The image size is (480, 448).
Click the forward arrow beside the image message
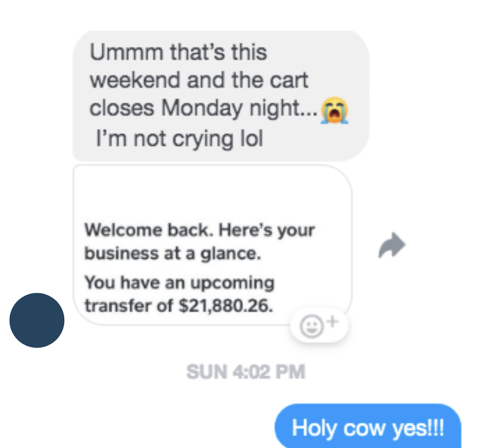tap(392, 245)
